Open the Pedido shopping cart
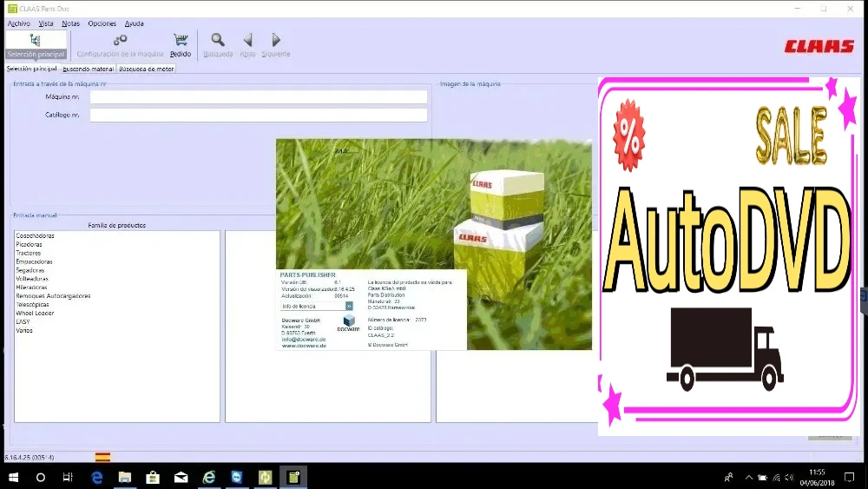 click(x=181, y=45)
